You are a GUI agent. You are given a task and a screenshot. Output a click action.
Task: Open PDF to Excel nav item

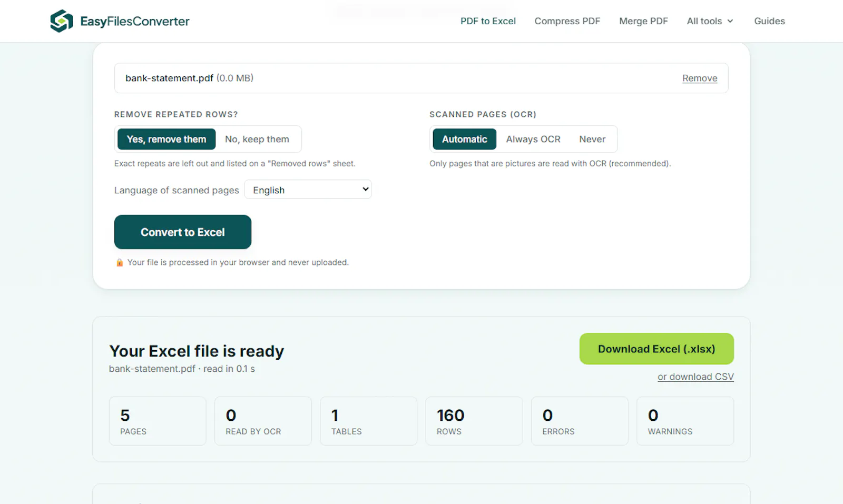[x=488, y=21]
